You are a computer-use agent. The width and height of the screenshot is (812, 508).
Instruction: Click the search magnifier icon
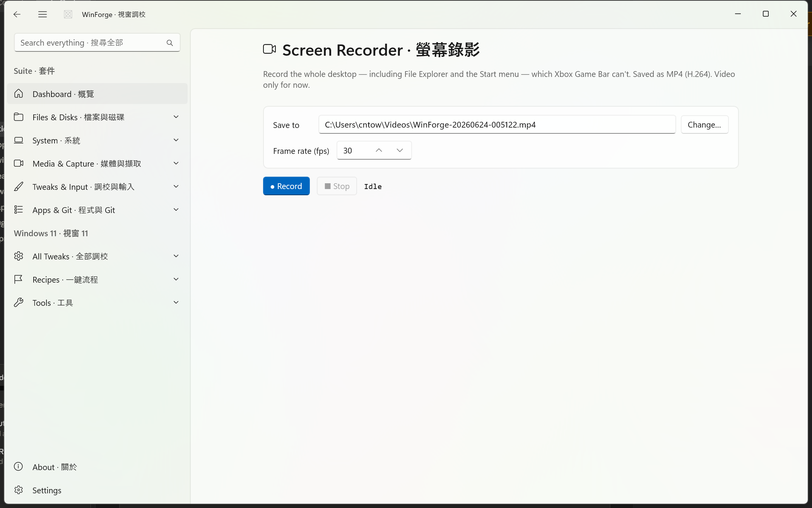coord(170,43)
